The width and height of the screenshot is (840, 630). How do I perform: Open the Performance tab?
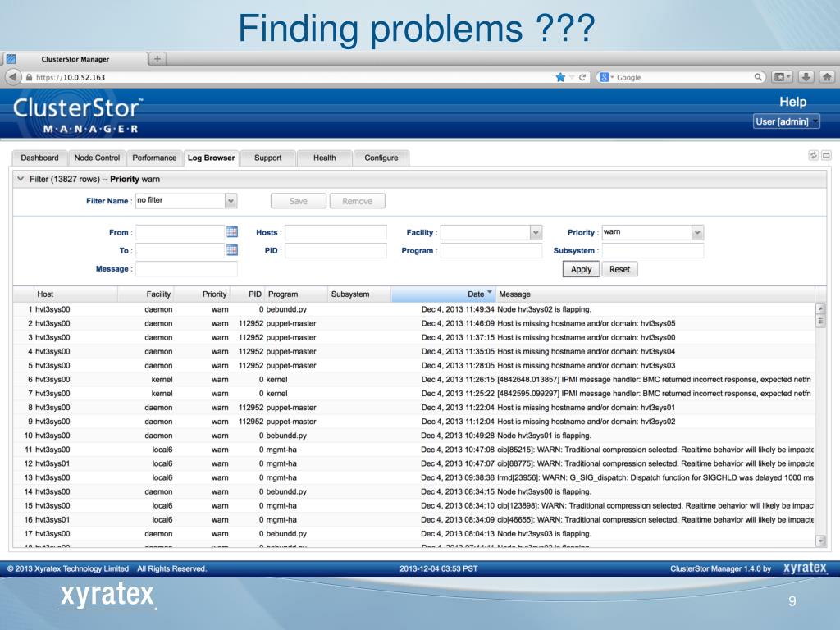[154, 157]
